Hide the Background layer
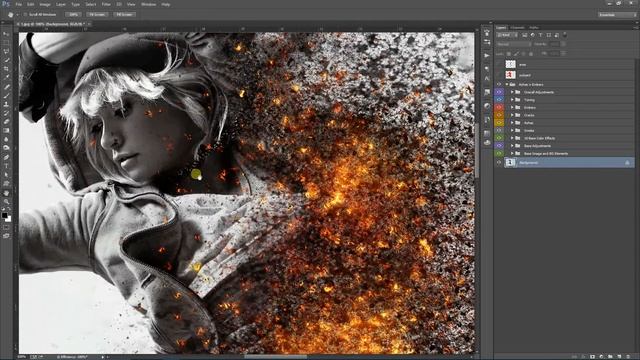The height and width of the screenshot is (360, 640). [x=499, y=162]
